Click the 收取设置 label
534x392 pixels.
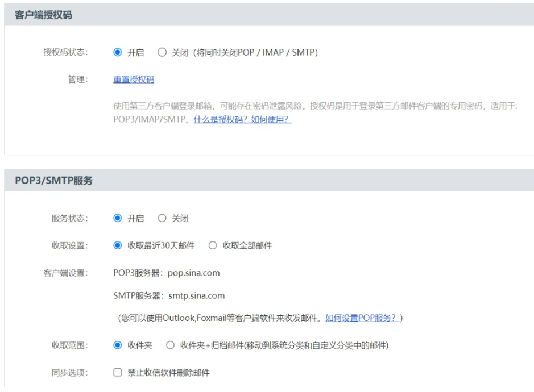[x=69, y=245]
